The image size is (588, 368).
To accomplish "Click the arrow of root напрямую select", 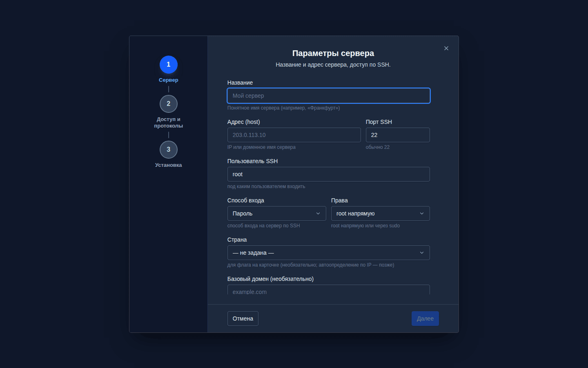I will click(x=422, y=213).
